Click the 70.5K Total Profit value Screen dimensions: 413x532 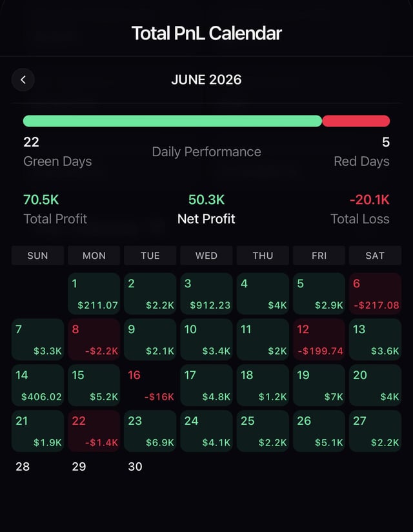(41, 200)
